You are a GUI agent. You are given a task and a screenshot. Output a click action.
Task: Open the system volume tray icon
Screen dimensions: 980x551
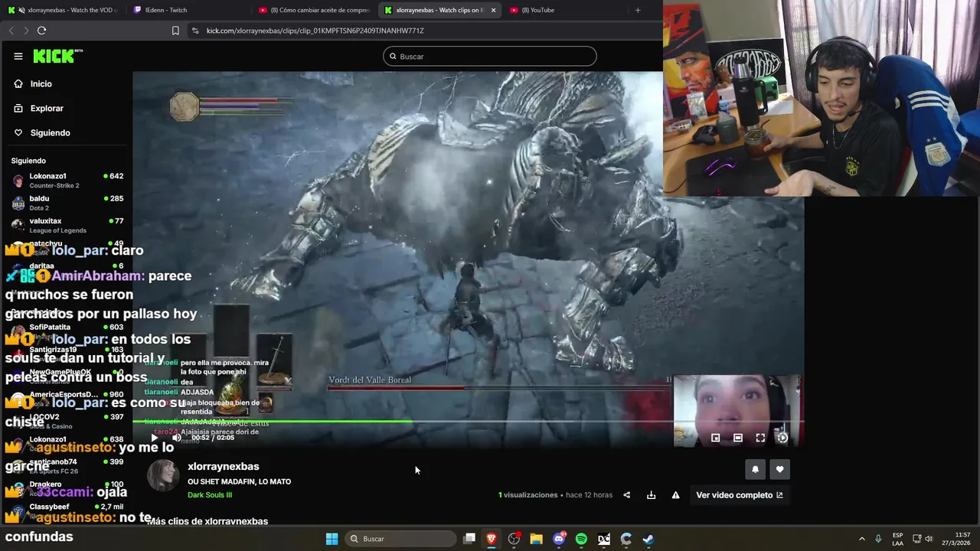tap(929, 539)
